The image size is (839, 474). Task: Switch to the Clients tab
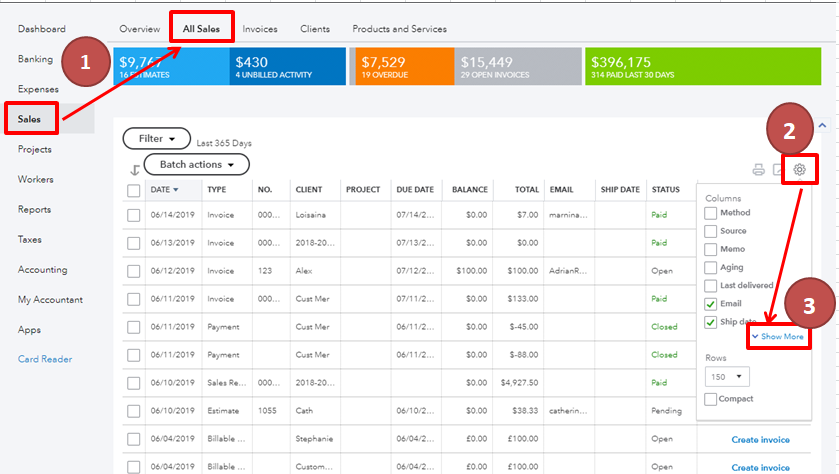coord(315,29)
